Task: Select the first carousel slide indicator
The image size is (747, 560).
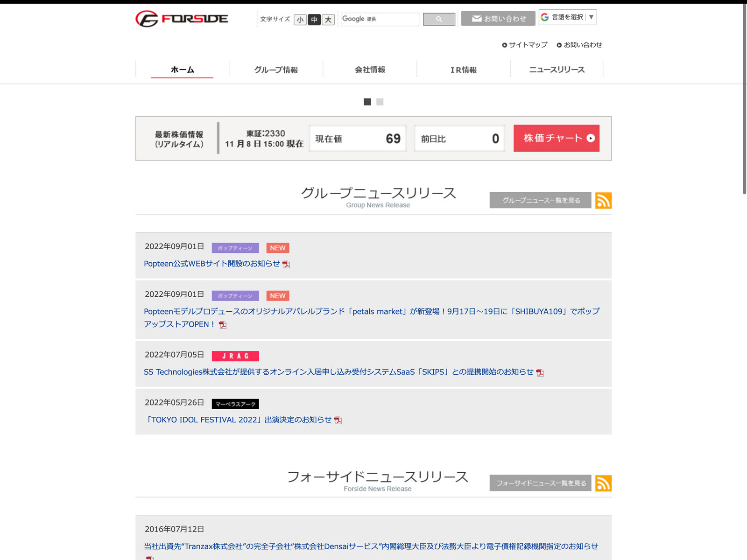Action: click(367, 102)
